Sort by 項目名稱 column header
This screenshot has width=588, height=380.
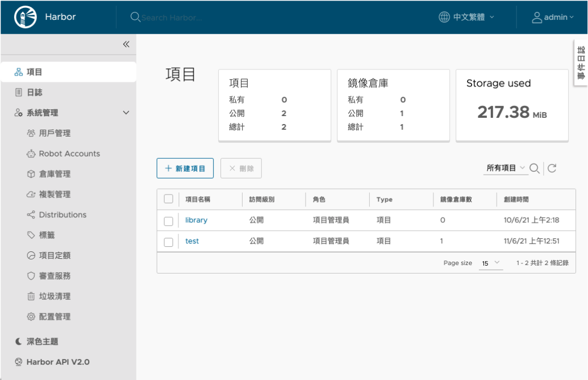198,200
